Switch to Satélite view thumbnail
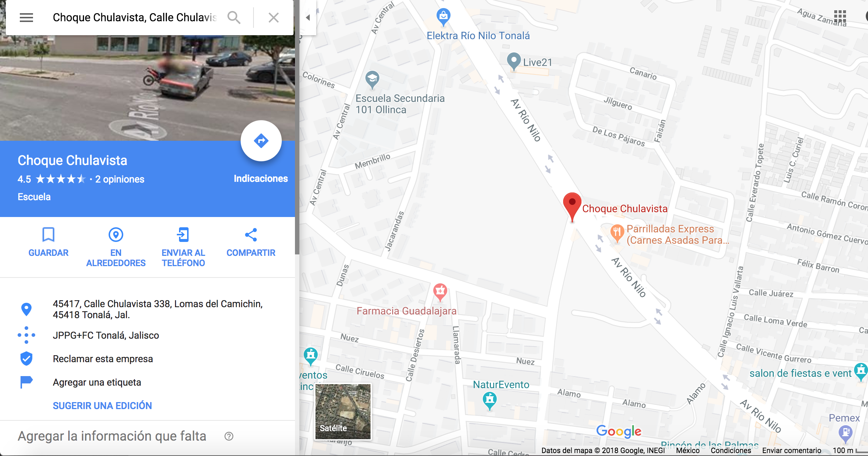 click(343, 411)
